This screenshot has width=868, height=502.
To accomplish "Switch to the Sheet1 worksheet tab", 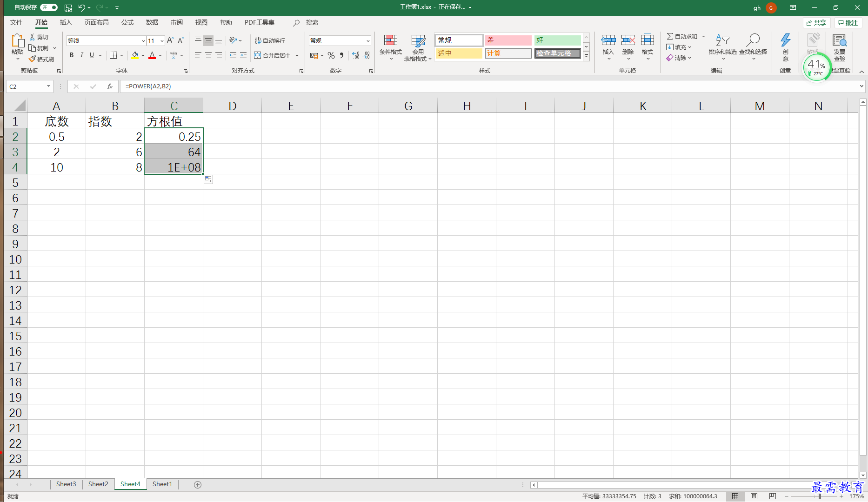I will (162, 484).
